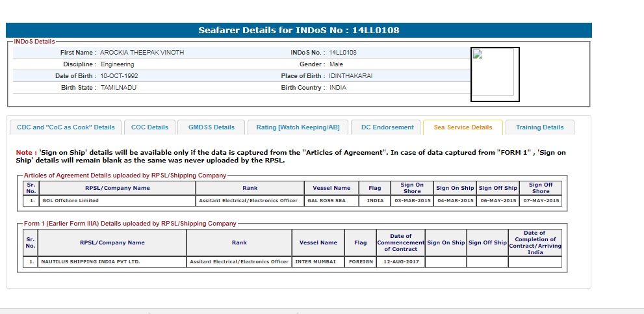Select the NAUTILUS SHIPPING INDIA PVT LTD. entry
Image resolution: width=644 pixels, height=314 pixels.
[91, 262]
